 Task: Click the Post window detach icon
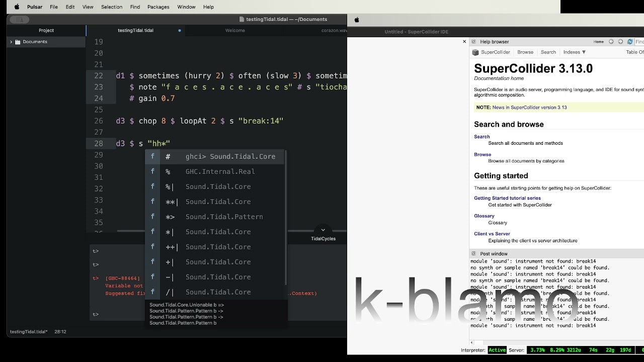[x=473, y=254]
